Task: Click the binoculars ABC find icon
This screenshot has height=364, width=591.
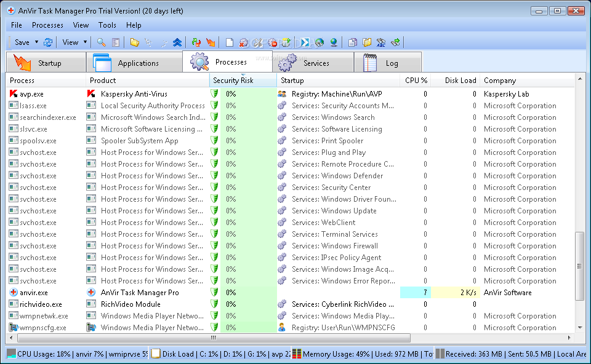Action: point(381,42)
